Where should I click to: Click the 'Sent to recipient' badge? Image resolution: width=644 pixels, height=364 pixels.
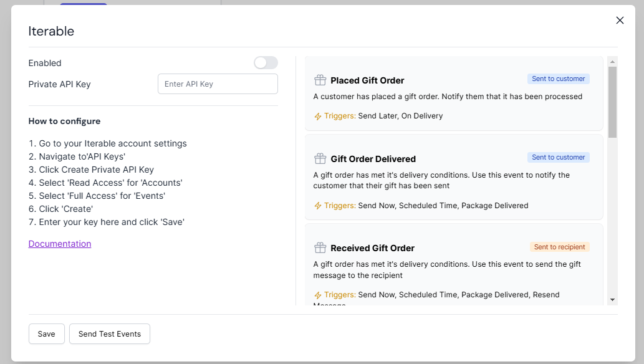559,247
